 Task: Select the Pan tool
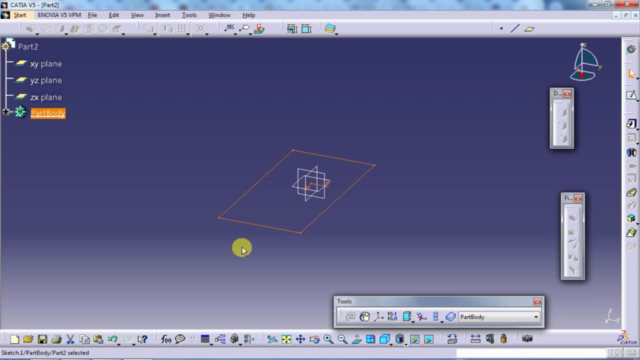[300, 339]
